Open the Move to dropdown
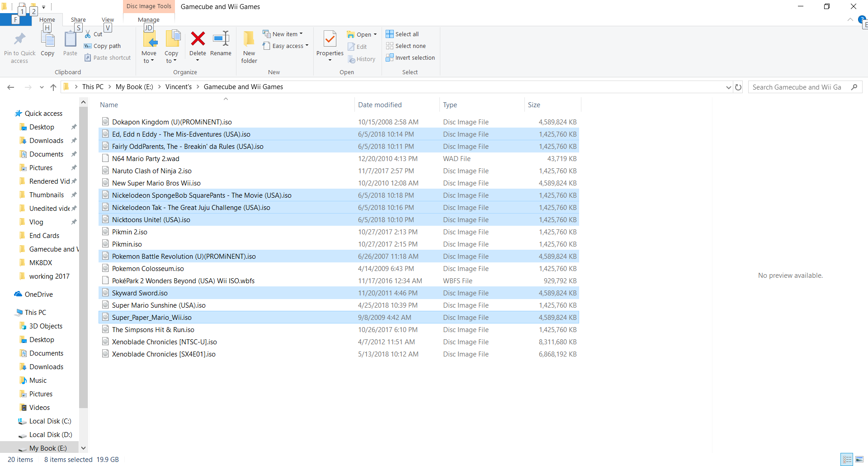 [149, 57]
